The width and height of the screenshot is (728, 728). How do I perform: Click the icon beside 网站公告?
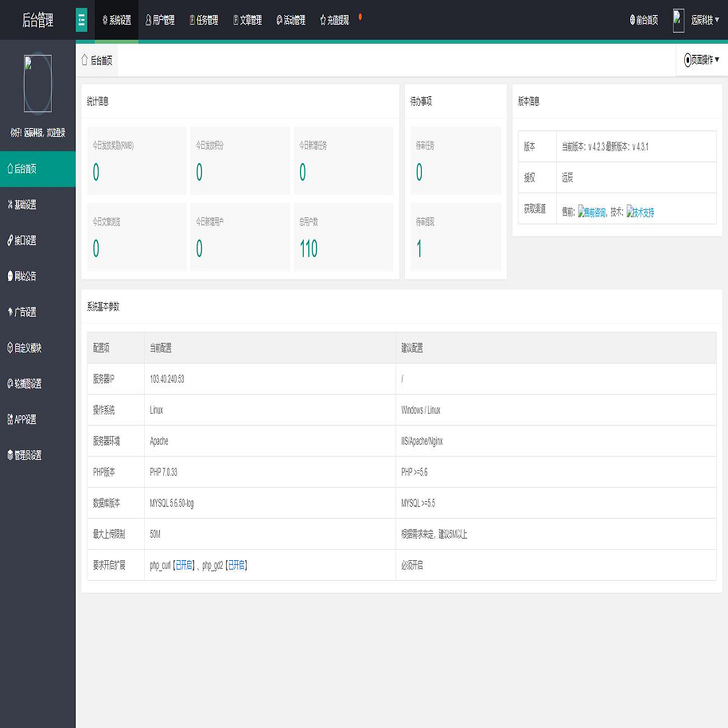10,276
